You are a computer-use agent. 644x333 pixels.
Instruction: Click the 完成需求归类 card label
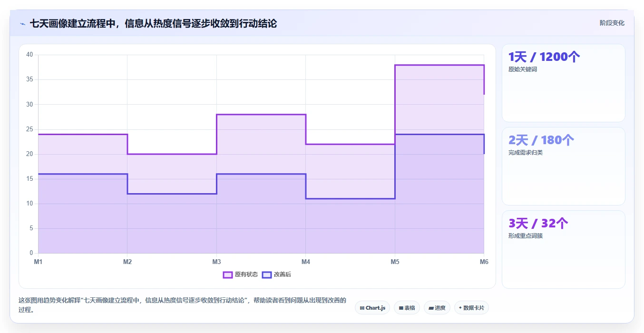(526, 153)
